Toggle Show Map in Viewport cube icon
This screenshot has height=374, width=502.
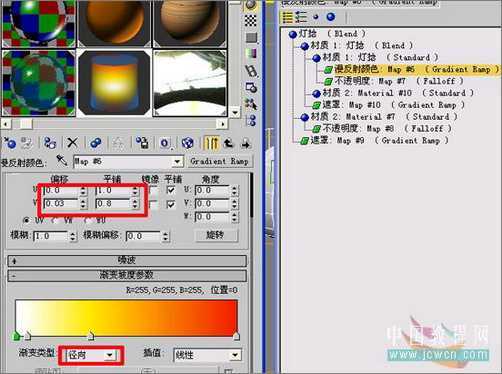click(x=188, y=143)
